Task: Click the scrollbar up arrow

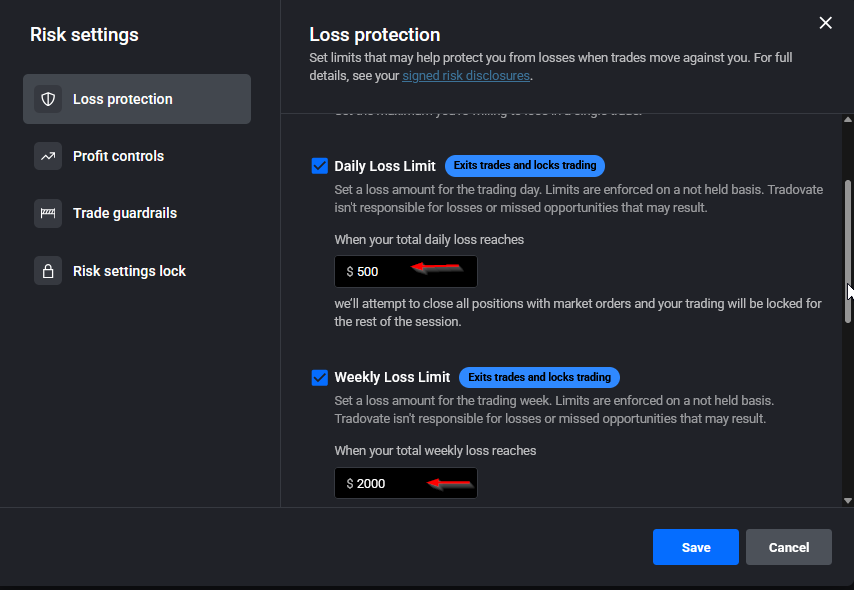Action: [x=847, y=119]
